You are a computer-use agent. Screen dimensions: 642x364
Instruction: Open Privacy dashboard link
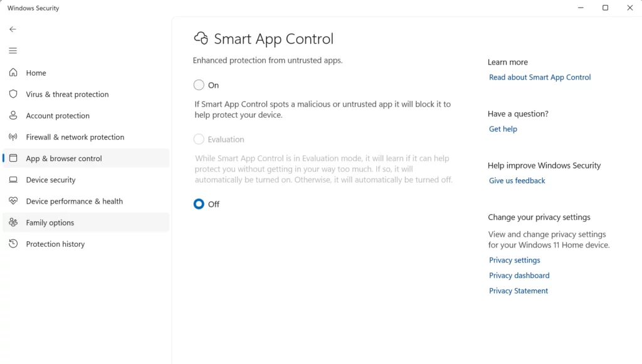[519, 275]
